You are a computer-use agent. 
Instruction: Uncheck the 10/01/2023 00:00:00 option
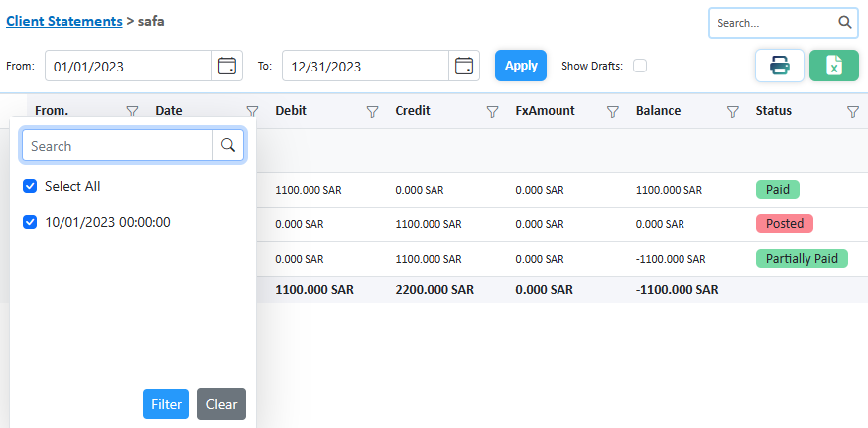coord(30,222)
